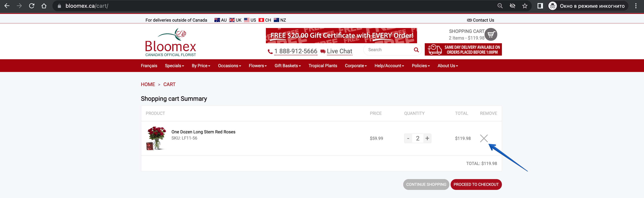Click same day delivery banner
The image size is (644, 198).
tap(463, 50)
